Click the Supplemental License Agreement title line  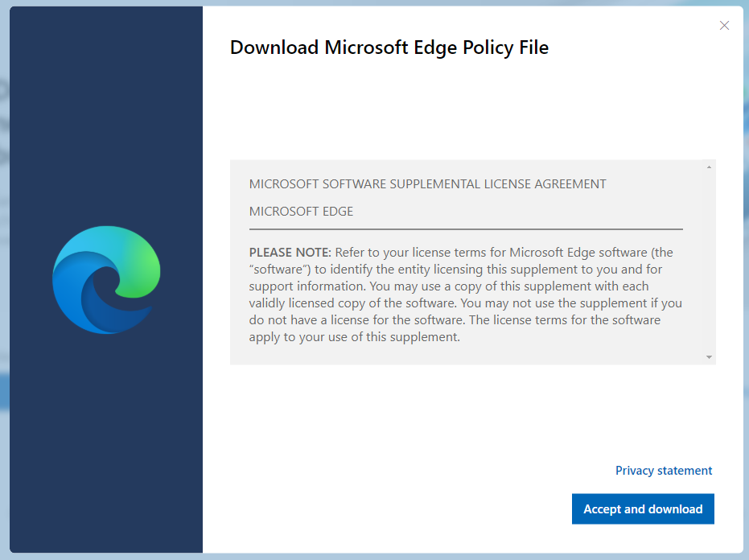tap(427, 184)
